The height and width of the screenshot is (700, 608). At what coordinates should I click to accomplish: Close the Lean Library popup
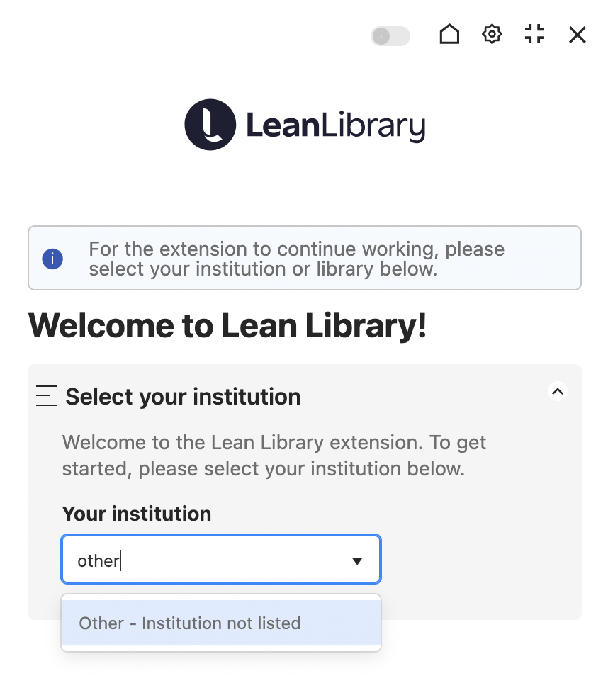point(577,34)
